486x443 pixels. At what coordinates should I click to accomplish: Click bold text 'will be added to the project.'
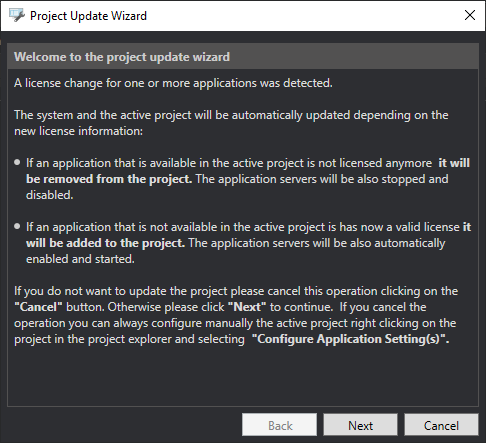tap(105, 243)
